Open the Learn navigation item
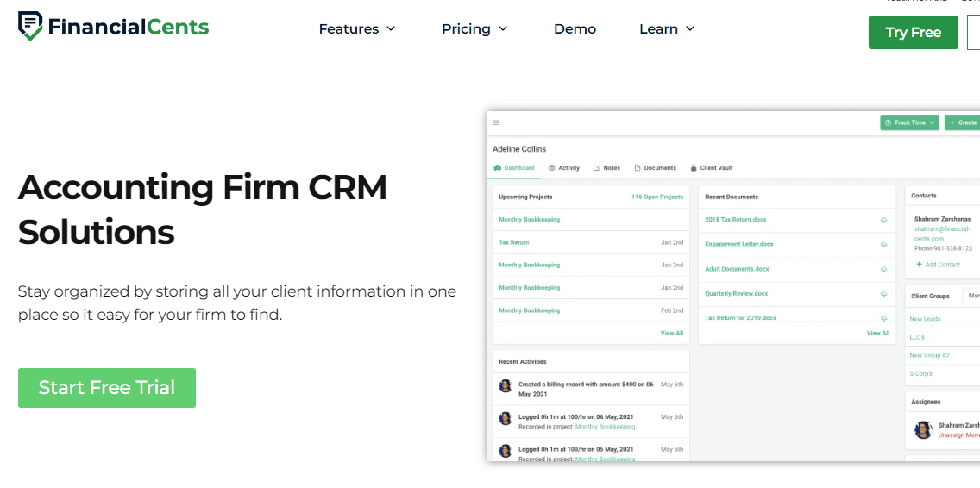 667,28
